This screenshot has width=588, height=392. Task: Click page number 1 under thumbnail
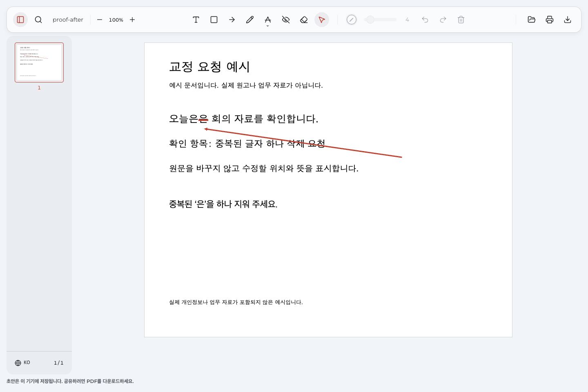click(x=39, y=88)
